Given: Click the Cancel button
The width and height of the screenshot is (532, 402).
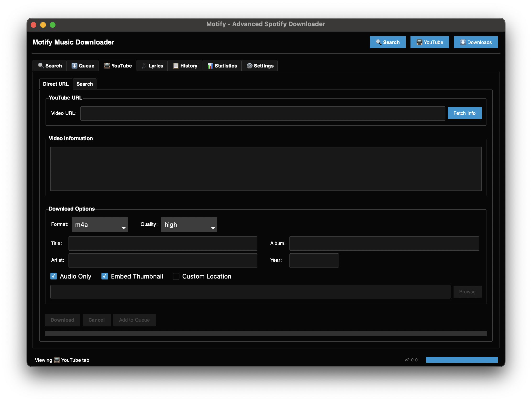Looking at the screenshot, I should coord(97,320).
